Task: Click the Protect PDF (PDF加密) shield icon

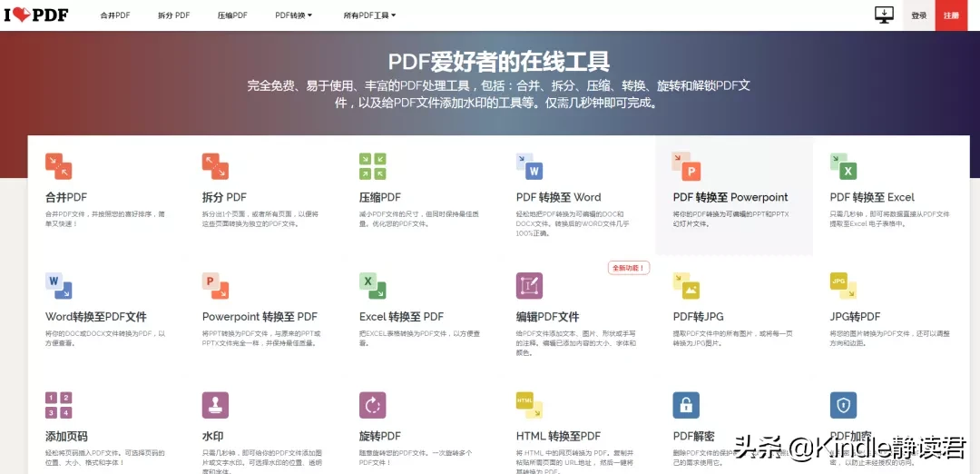Action: pos(843,405)
